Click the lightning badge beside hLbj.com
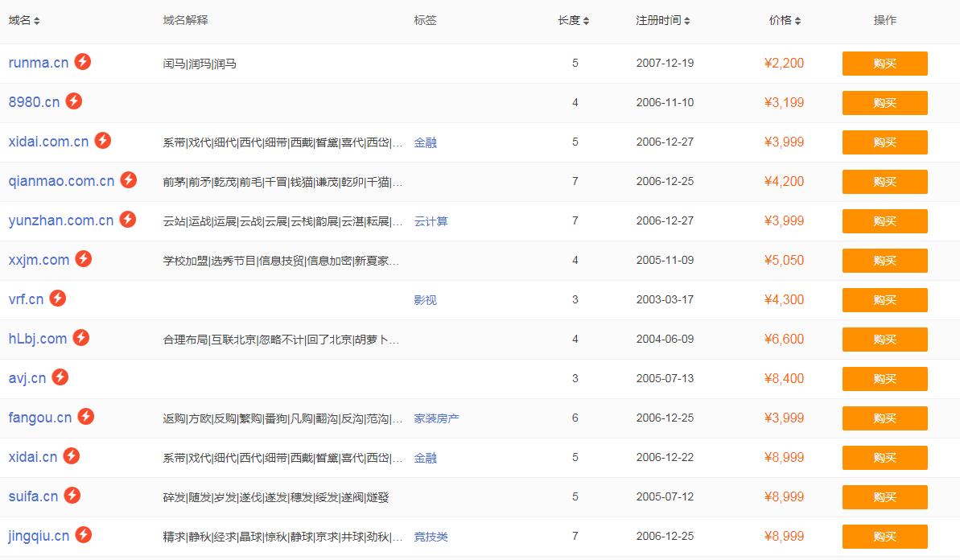960x560 pixels. (80, 337)
